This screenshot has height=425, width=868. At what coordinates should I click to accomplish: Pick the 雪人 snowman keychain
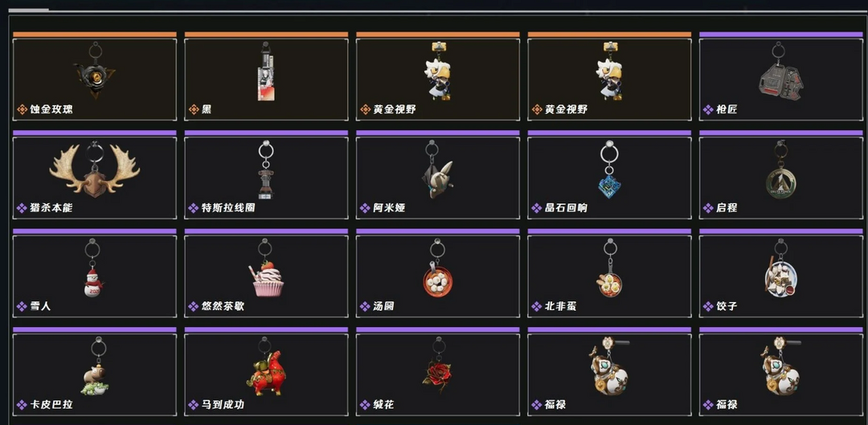(x=95, y=276)
